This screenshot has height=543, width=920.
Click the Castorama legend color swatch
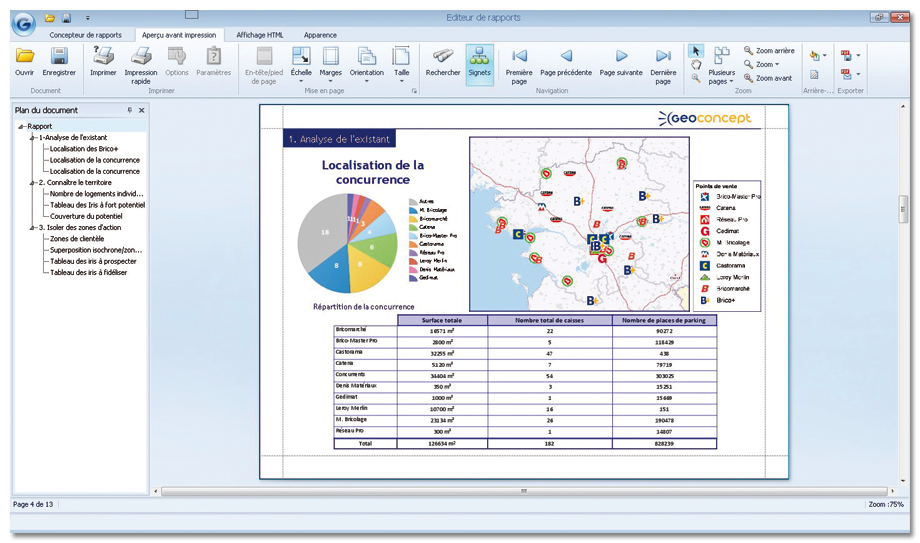click(413, 244)
